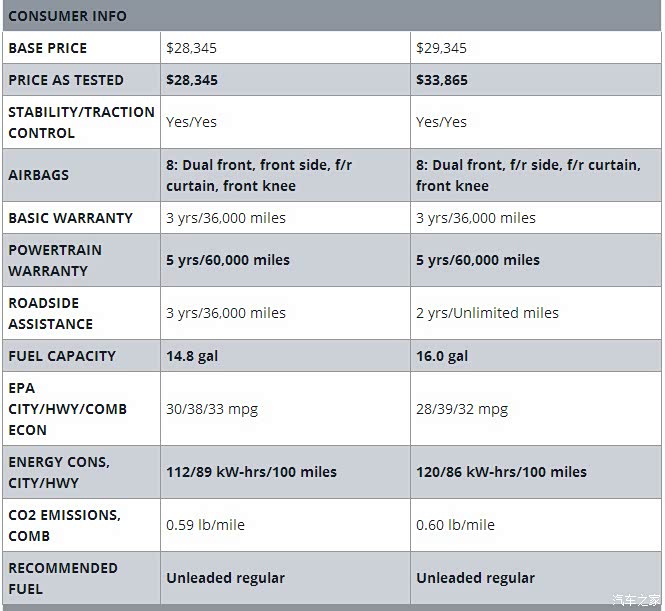Select the ROADSIDE ASSISTANCE label
The height and width of the screenshot is (611, 665).
[50, 313]
